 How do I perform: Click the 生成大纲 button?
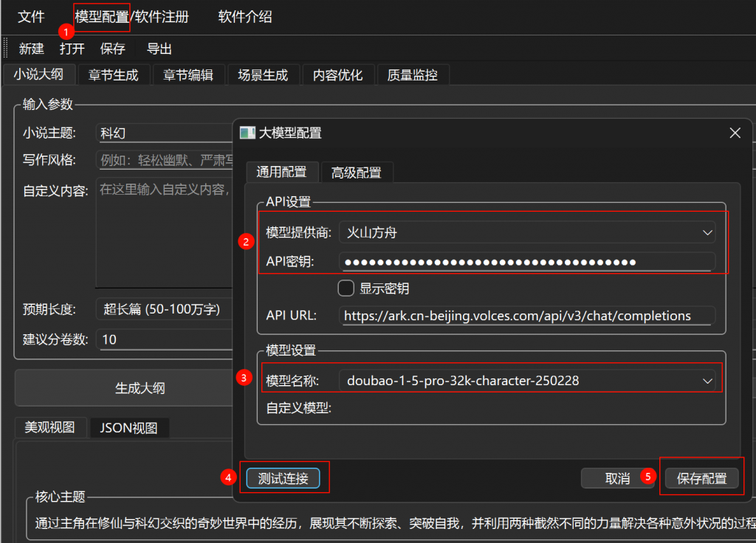(124, 389)
